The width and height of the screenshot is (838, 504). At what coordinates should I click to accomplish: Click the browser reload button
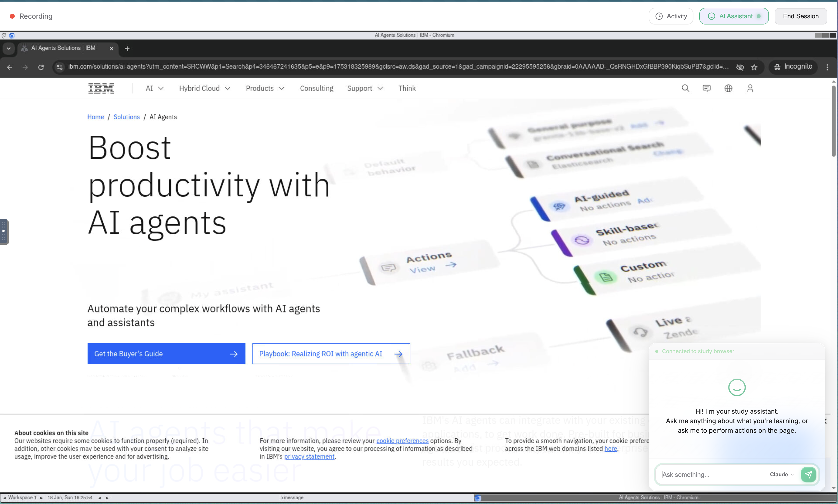pyautogui.click(x=41, y=67)
